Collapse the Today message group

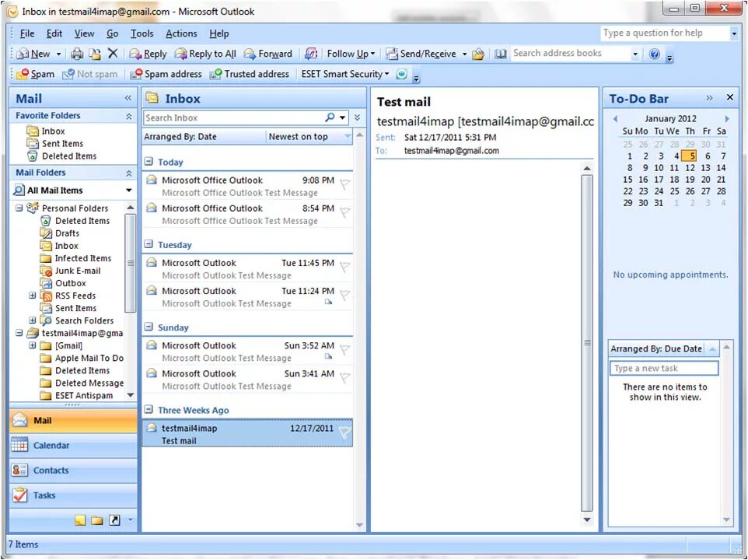(149, 162)
